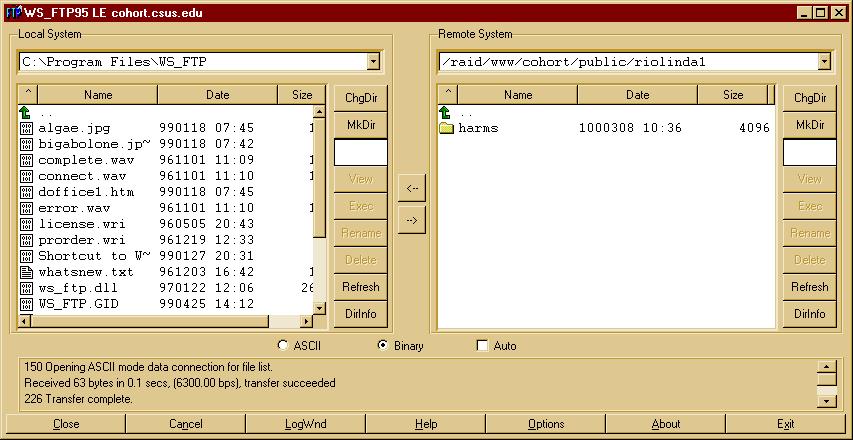853x440 pixels.
Task: Select ASCII transfer mode
Action: [282, 345]
